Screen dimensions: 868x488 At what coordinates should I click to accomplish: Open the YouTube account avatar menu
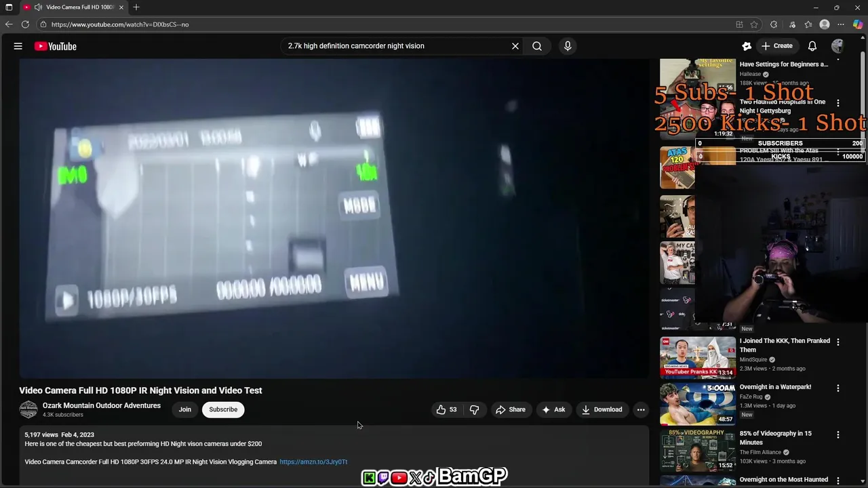pos(837,46)
